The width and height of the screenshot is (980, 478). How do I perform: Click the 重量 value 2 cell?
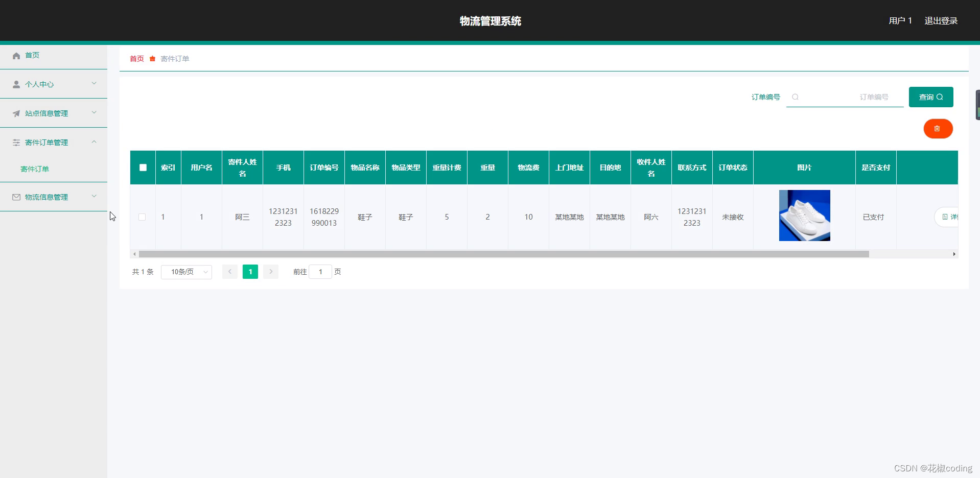tap(487, 217)
